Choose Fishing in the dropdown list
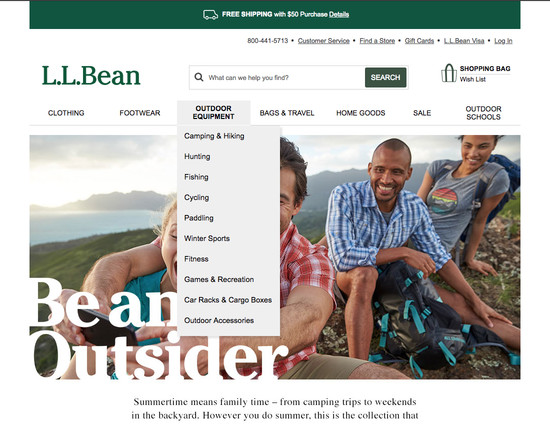Viewport: 550px width, 424px height. (196, 177)
